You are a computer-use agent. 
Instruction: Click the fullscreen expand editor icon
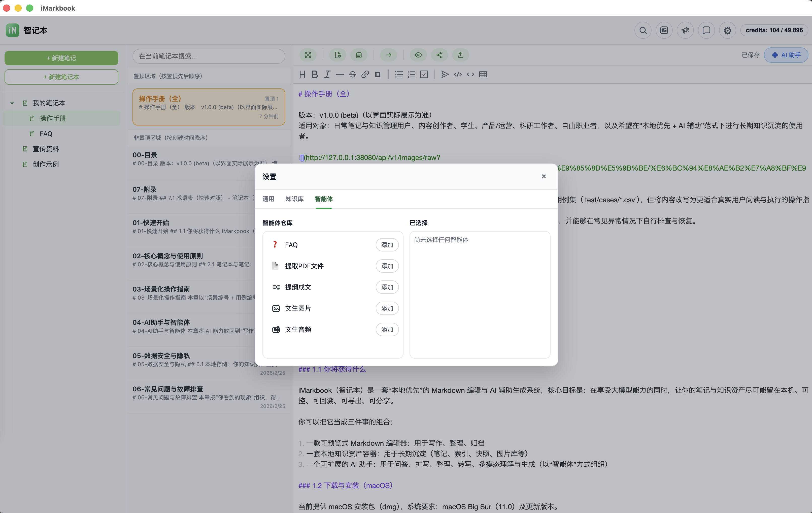coord(308,55)
